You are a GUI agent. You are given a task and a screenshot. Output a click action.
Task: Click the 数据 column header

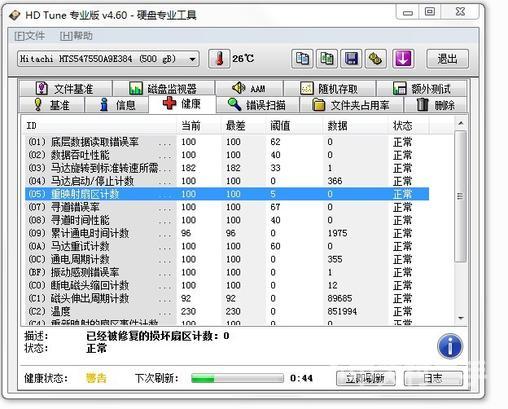[x=337, y=126]
